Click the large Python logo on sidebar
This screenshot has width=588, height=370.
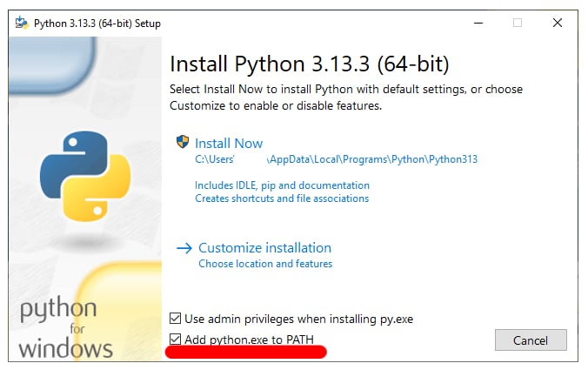click(84, 174)
